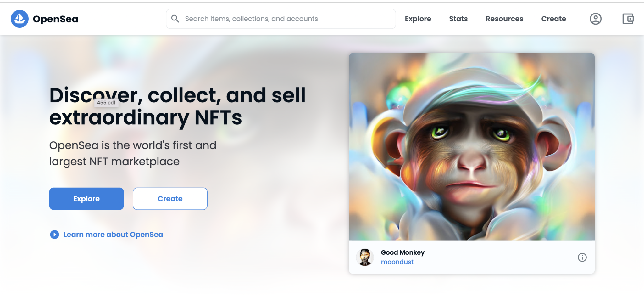Viewport: 644px width, 295px height.
Task: Open the Explore navigation menu
Action: coord(418,19)
